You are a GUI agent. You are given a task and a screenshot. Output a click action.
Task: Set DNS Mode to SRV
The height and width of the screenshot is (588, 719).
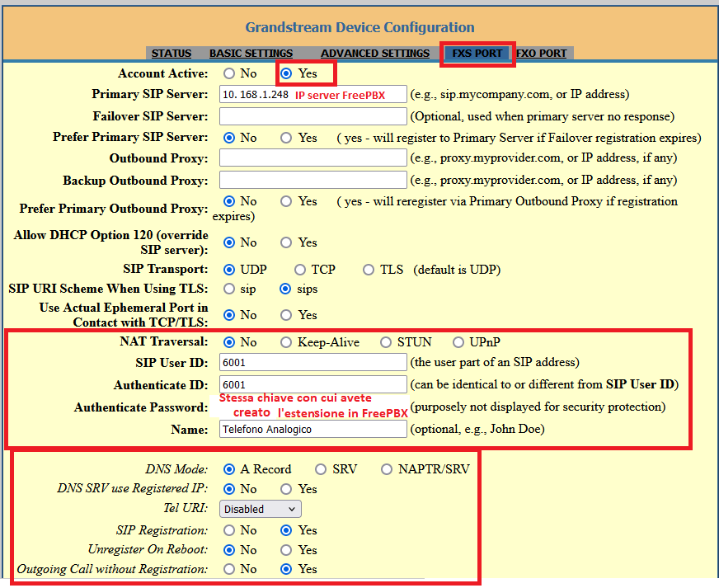pyautogui.click(x=321, y=469)
